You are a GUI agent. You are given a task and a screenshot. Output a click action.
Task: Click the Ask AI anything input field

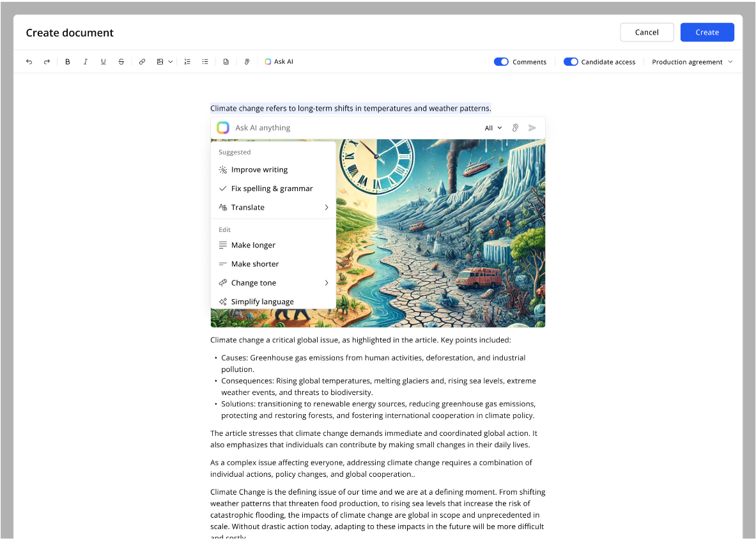(351, 128)
